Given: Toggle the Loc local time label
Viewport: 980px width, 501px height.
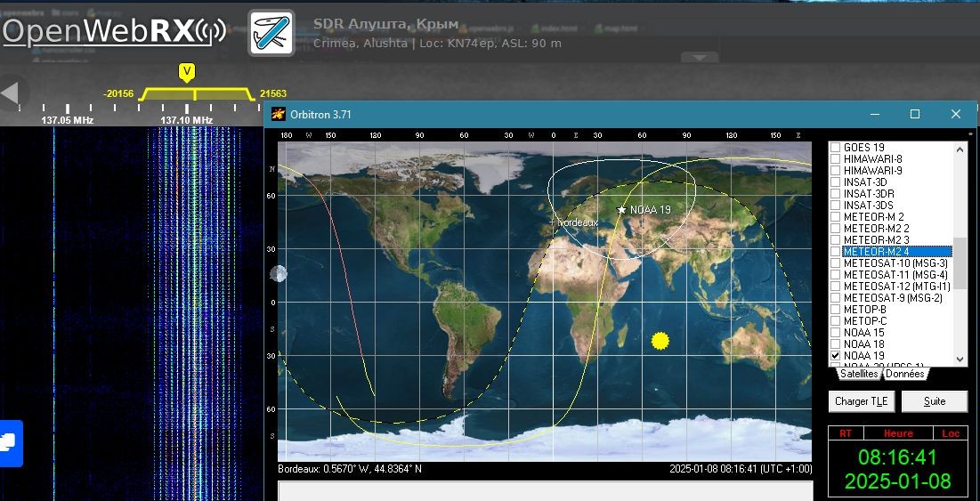Looking at the screenshot, I should click(x=951, y=432).
